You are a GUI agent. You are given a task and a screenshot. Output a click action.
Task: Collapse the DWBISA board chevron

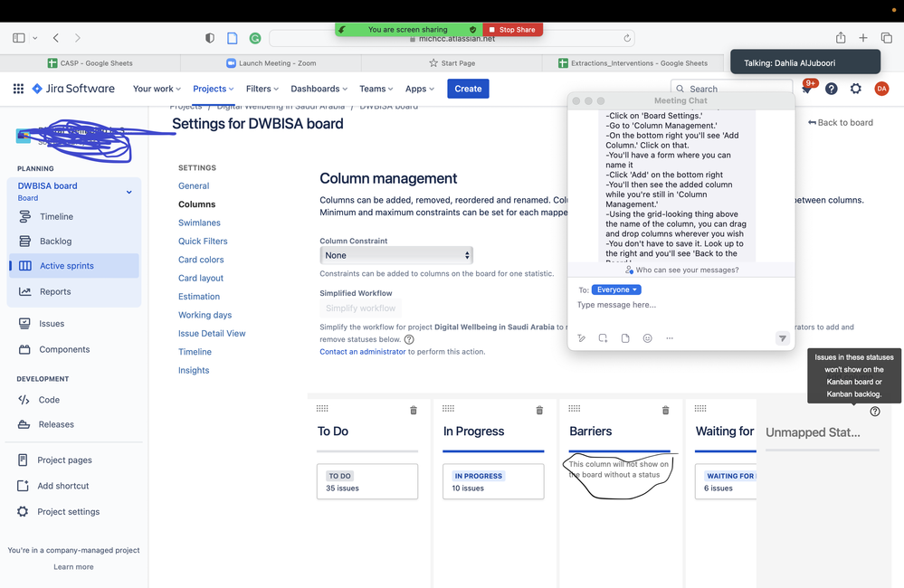[x=129, y=192]
